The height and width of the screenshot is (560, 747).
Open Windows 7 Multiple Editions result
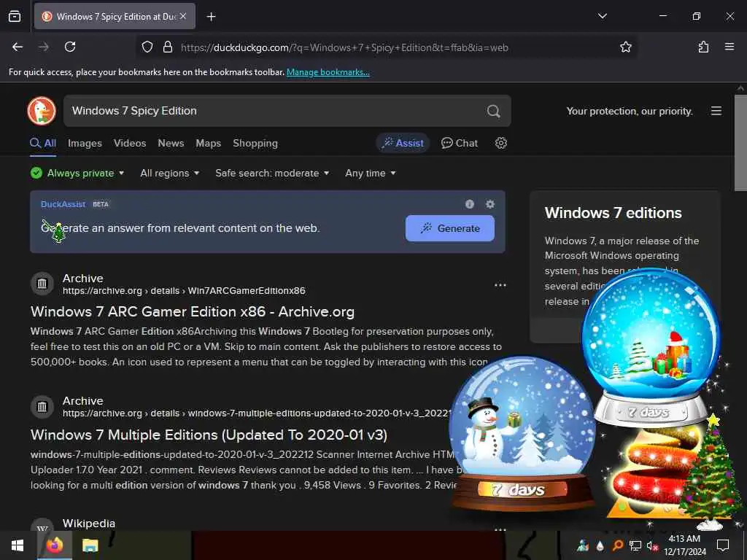[x=209, y=435]
